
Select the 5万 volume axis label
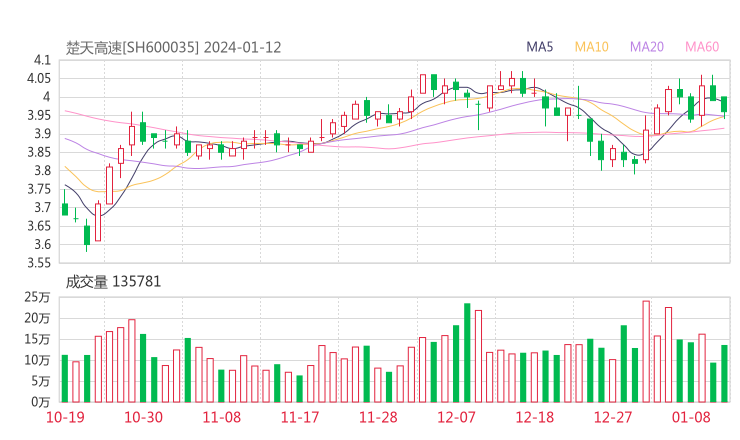point(41,381)
